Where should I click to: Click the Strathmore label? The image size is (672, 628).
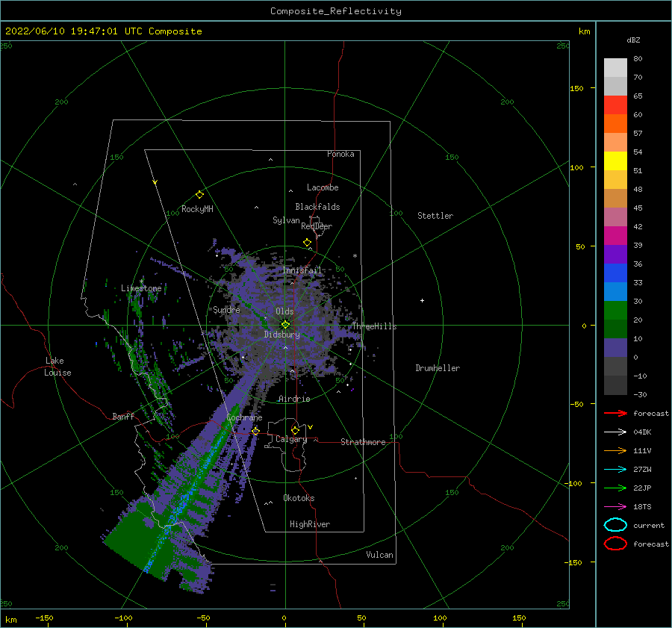pyautogui.click(x=363, y=442)
